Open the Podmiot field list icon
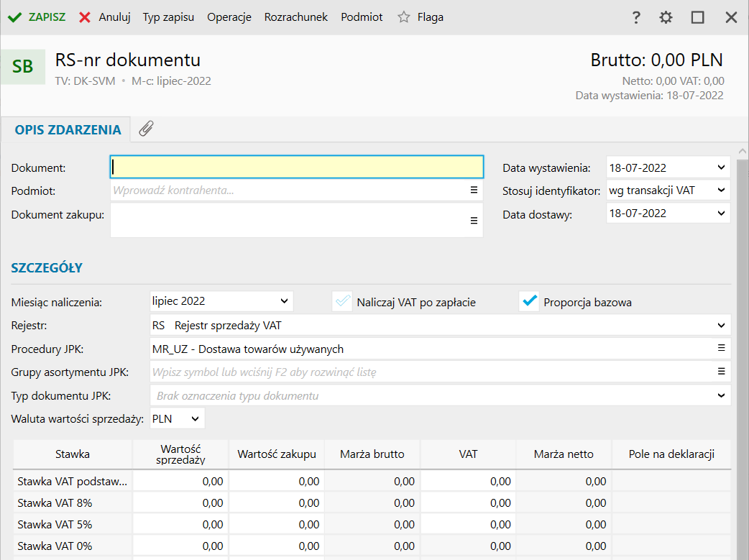Viewport: 749px width, 560px height. pyautogui.click(x=474, y=190)
